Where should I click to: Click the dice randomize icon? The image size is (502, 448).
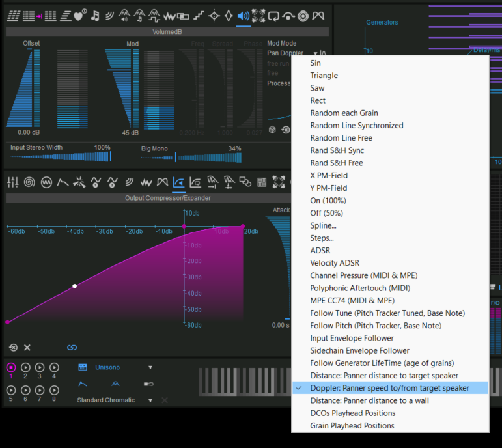(272, 130)
